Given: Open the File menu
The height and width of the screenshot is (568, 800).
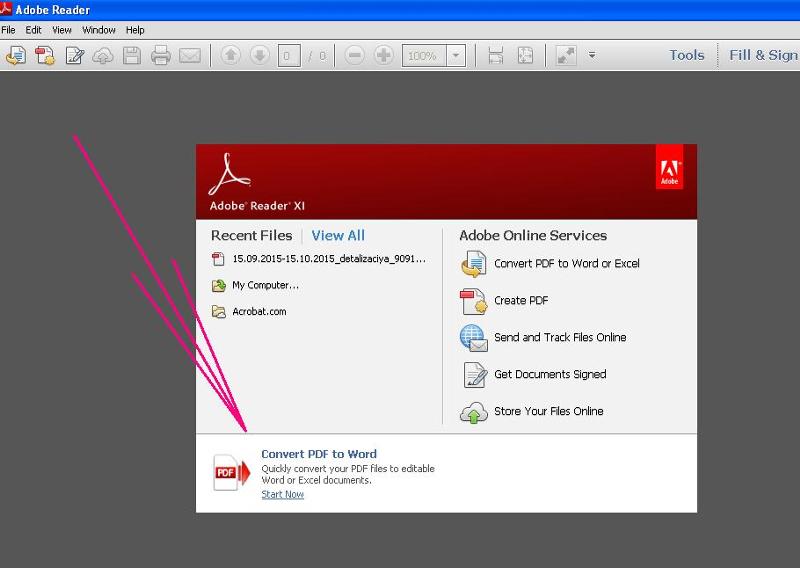Looking at the screenshot, I should [x=9, y=30].
